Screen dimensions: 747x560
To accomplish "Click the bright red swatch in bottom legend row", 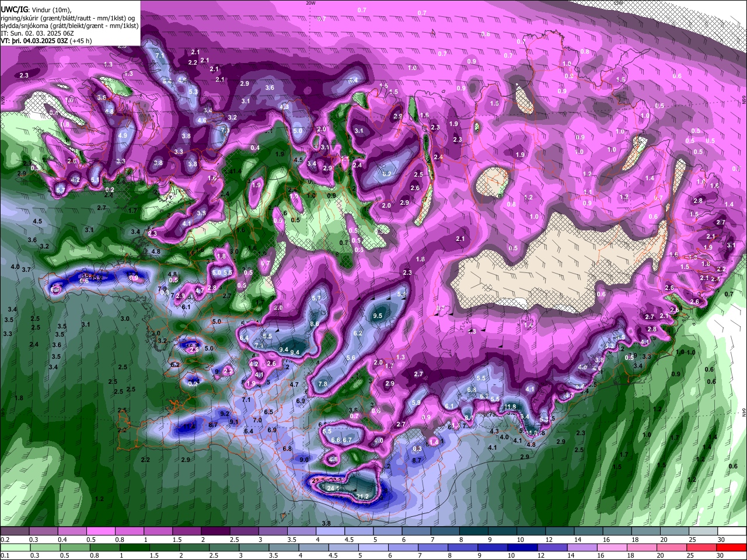I will pyautogui.click(x=731, y=547).
